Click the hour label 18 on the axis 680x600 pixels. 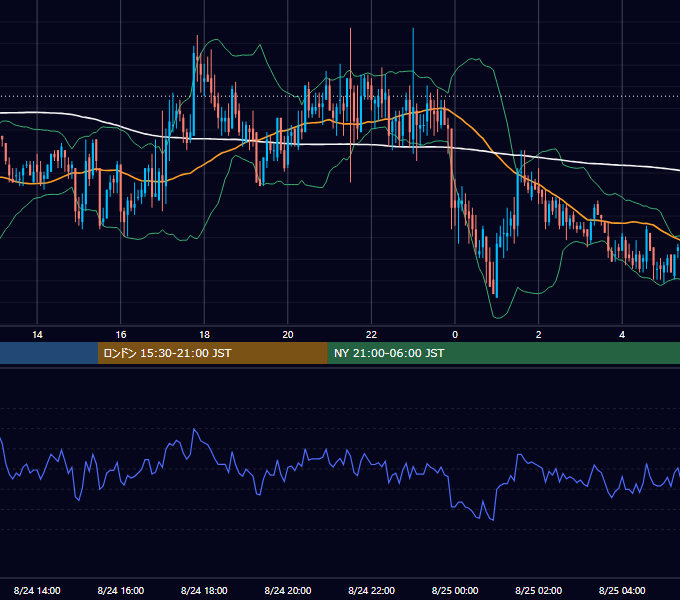tap(204, 335)
